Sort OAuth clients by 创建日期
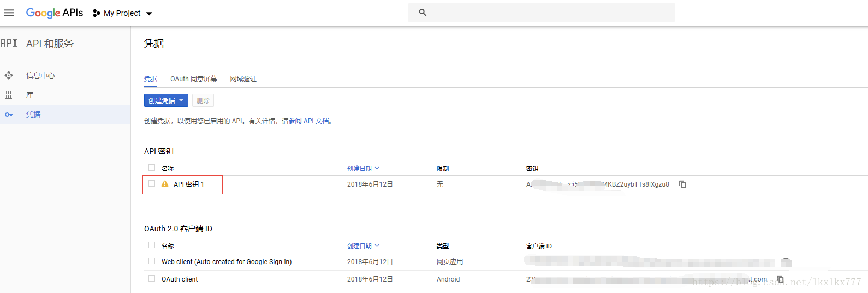Screen dimensions: 868x293 tap(363, 246)
